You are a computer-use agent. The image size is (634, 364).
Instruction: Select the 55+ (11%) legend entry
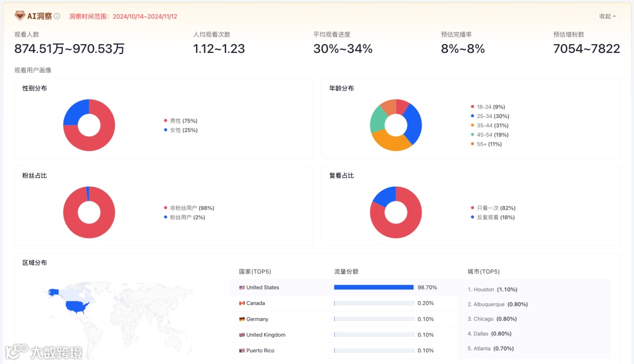pos(486,144)
